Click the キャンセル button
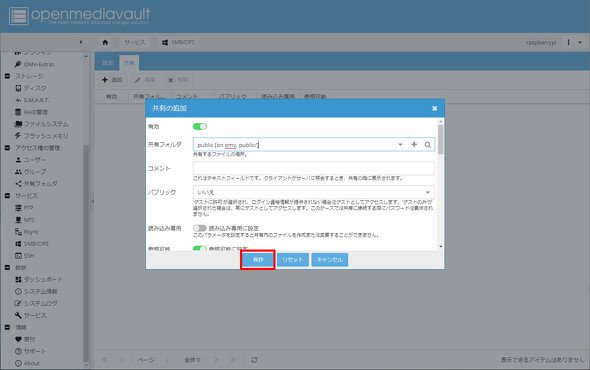This screenshot has height=370, width=590. click(x=330, y=260)
